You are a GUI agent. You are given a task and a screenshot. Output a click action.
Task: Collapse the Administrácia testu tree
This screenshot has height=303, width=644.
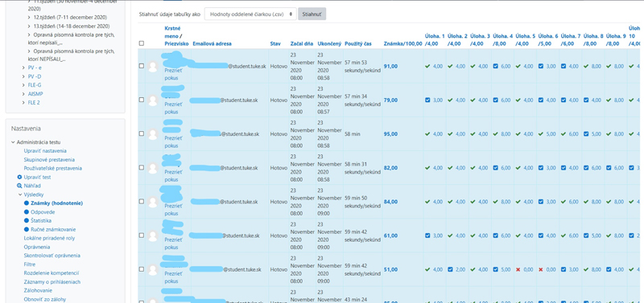(x=13, y=142)
